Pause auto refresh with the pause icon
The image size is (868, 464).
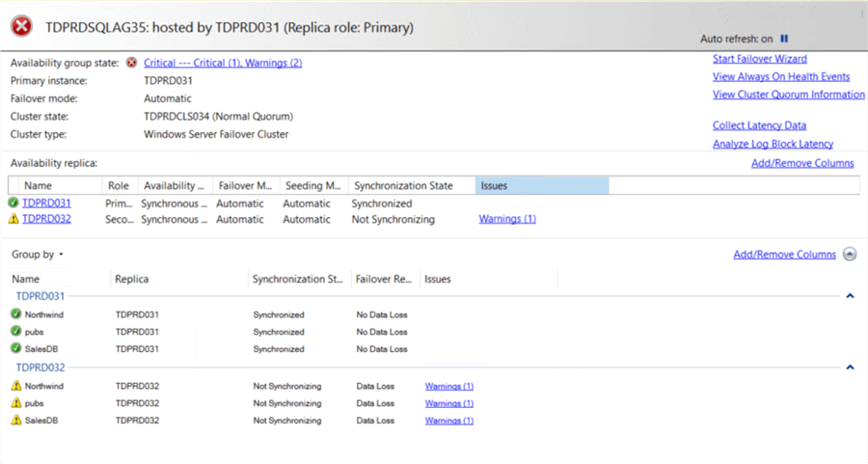(x=784, y=39)
